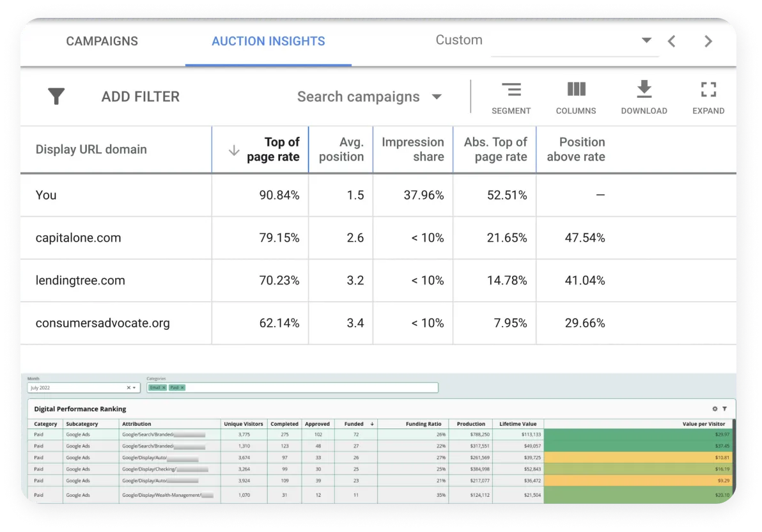Open the Search campaigns dropdown

click(x=369, y=97)
